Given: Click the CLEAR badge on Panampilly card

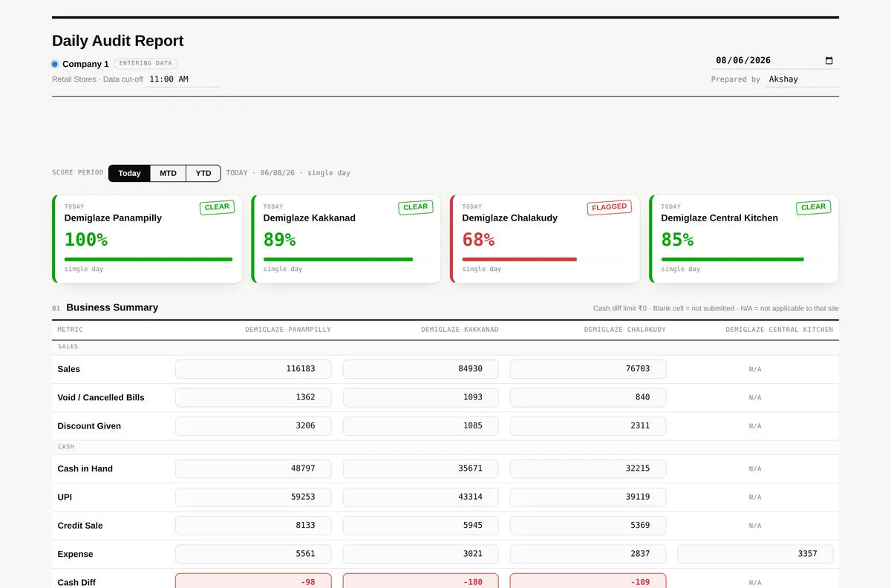Looking at the screenshot, I should [x=217, y=207].
